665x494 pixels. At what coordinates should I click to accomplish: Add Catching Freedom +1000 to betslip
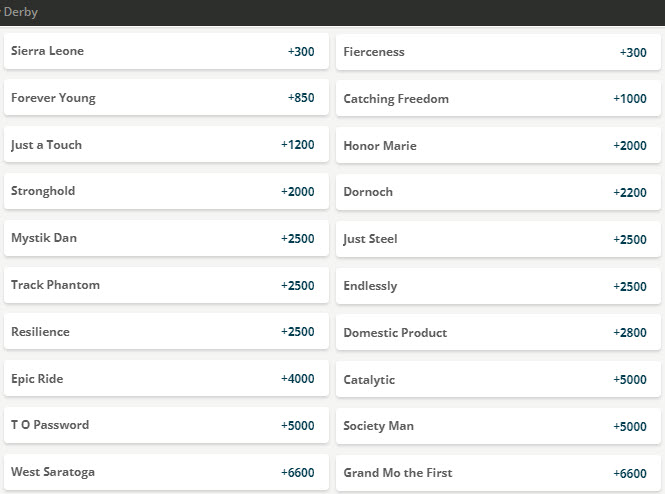[498, 99]
